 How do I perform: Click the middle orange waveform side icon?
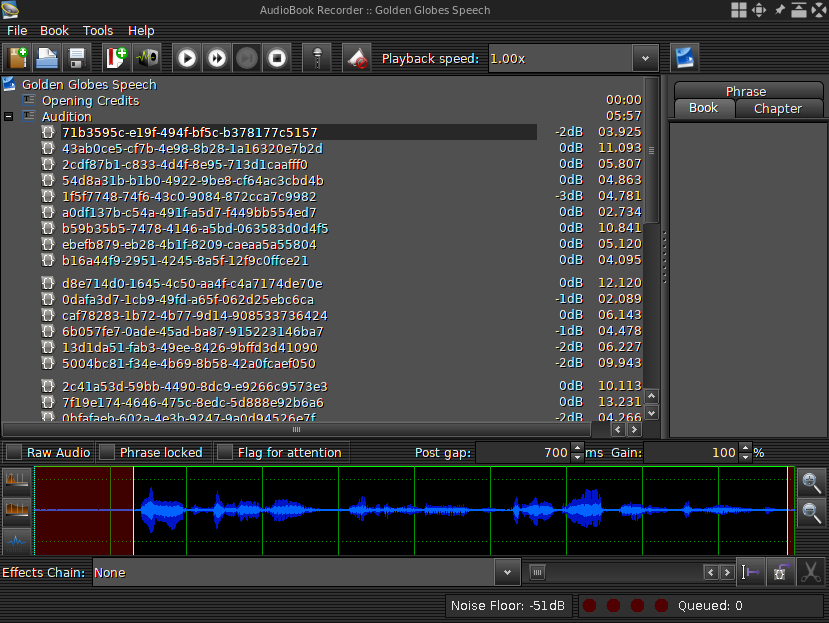(x=16, y=509)
